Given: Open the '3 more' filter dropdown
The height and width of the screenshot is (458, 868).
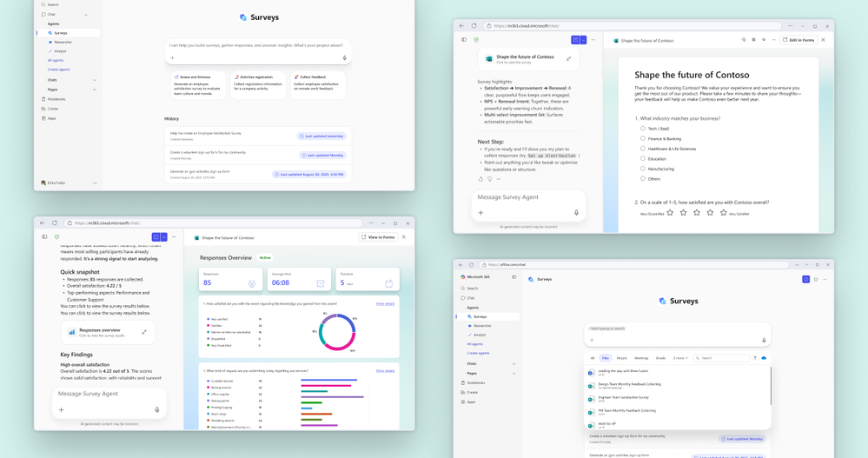Looking at the screenshot, I should tap(680, 358).
